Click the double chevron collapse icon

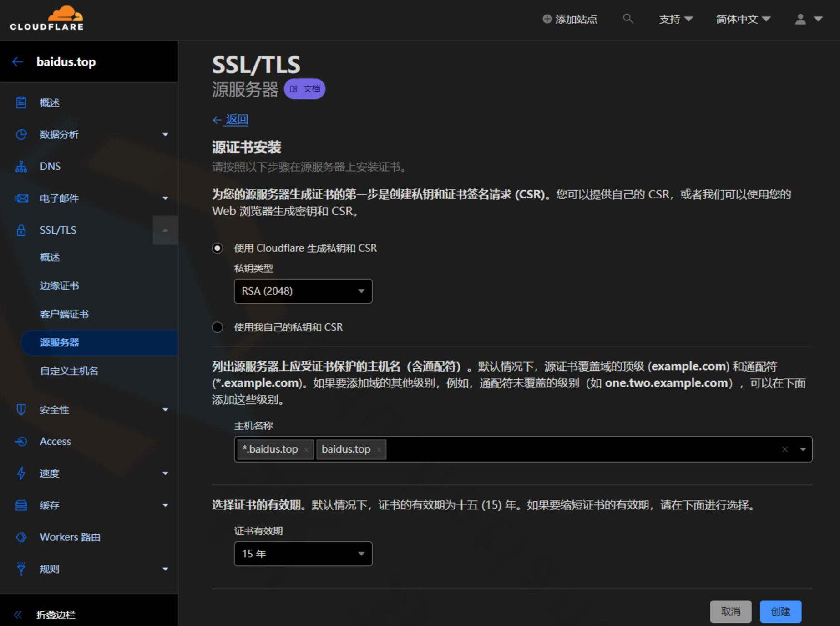pyautogui.click(x=18, y=615)
